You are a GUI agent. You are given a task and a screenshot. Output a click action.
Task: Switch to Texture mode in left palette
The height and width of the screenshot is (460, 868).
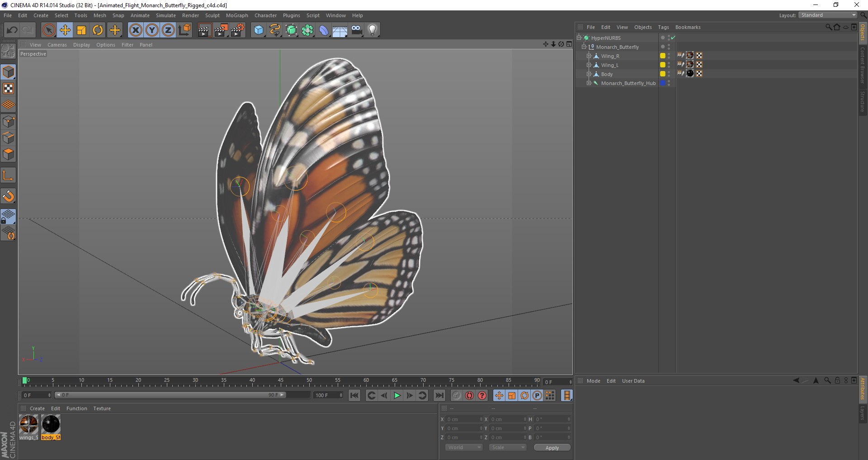click(9, 89)
